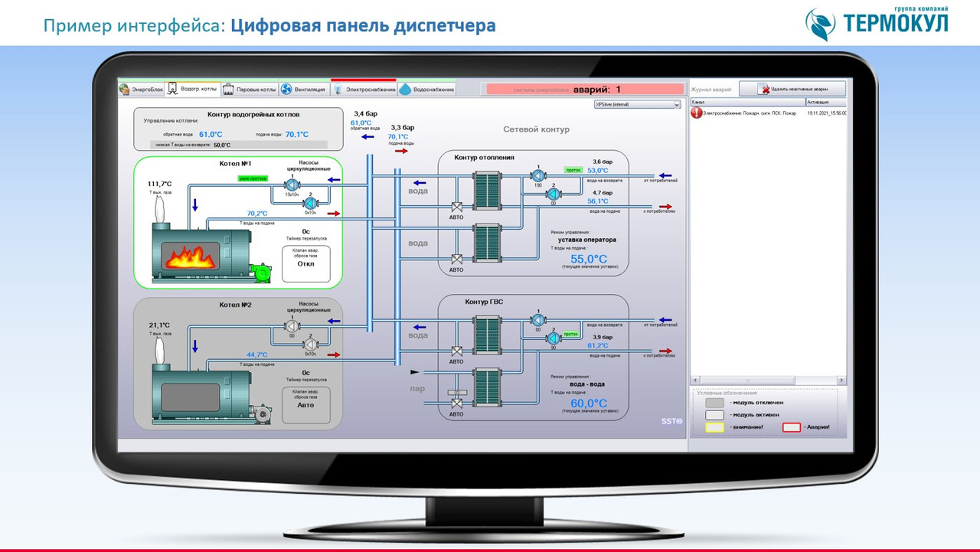The image size is (980, 552).
Task: Select the Электроснабжение fire alarm journal row
Action: (x=769, y=113)
